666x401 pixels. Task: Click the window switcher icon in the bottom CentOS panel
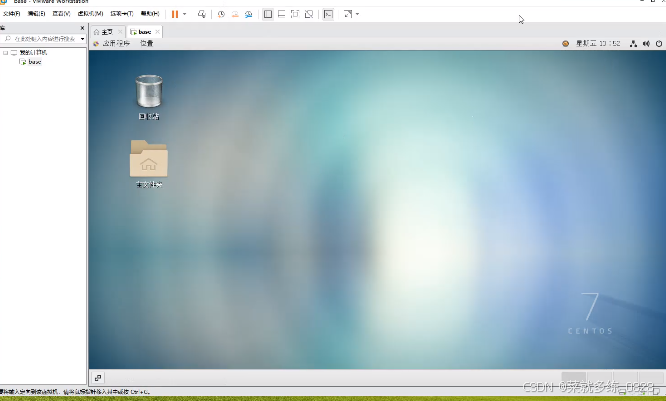98,378
